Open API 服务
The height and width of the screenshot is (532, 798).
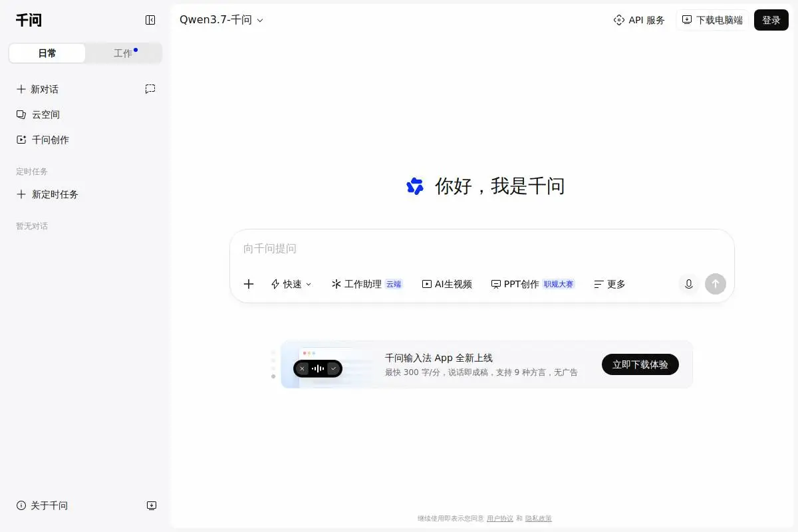(639, 20)
